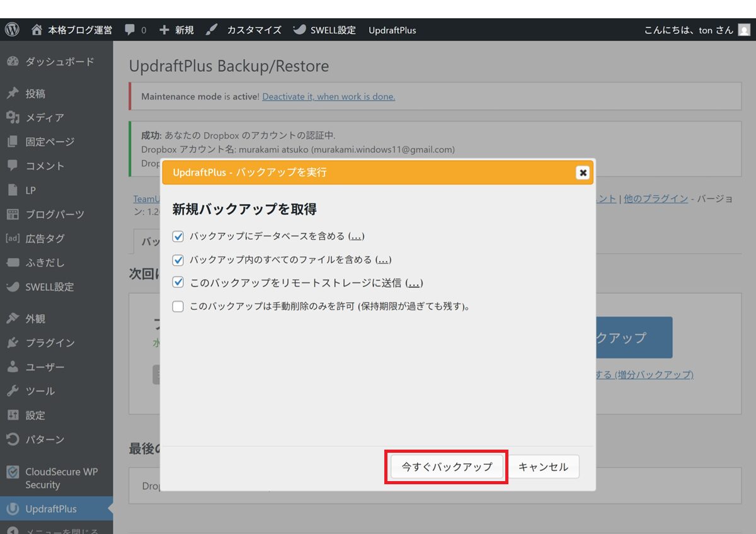The image size is (756, 534).
Task: Click the Dashboard gauge icon in sidebar
Action: click(x=13, y=62)
